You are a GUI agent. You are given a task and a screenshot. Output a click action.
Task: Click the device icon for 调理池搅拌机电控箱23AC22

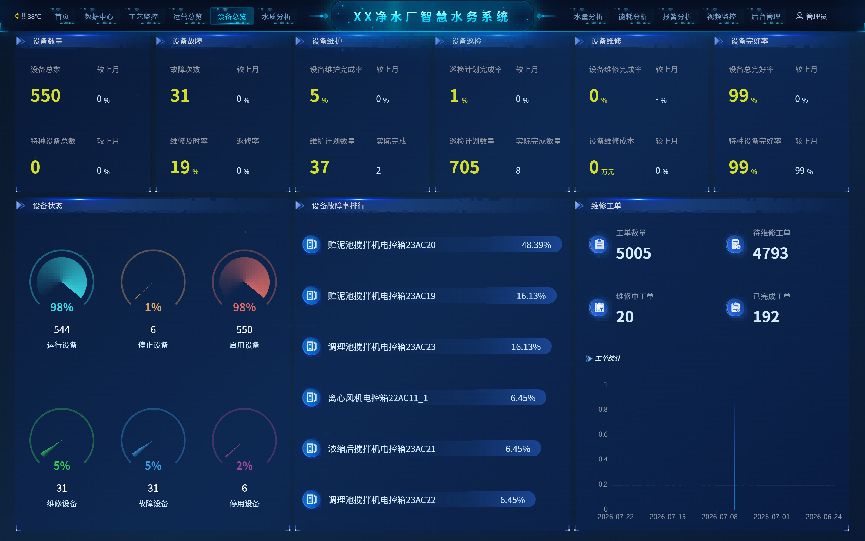pyautogui.click(x=311, y=500)
